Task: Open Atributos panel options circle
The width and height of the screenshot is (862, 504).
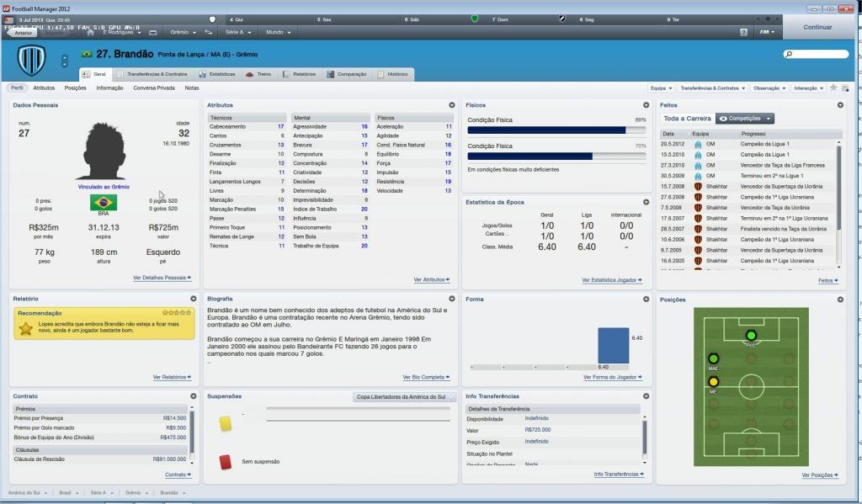Action: tap(452, 105)
